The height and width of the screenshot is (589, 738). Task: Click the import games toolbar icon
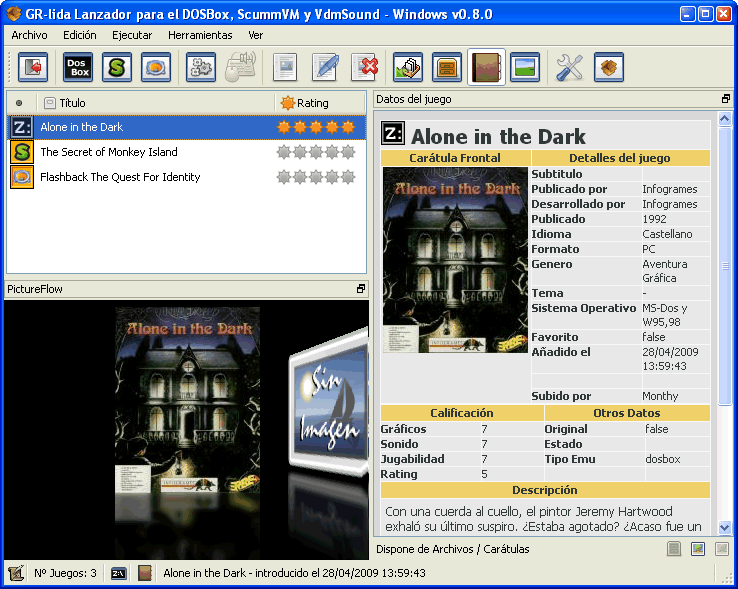pyautogui.click(x=408, y=67)
